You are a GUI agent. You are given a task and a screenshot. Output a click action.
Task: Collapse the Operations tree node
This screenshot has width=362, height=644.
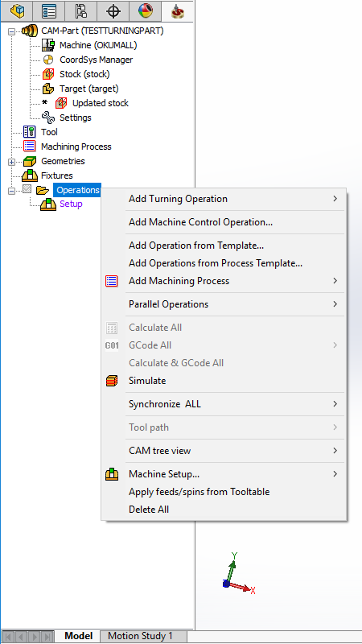click(x=11, y=190)
